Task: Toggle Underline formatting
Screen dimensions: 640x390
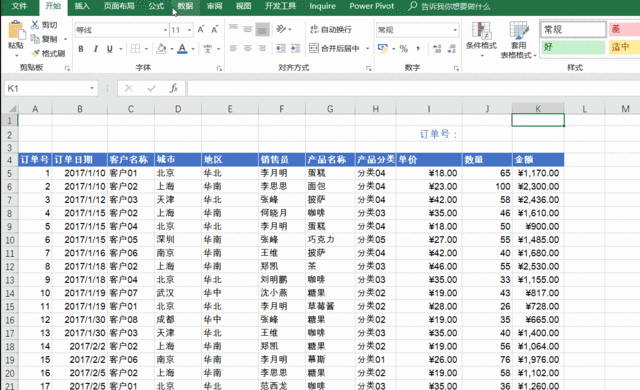Action: click(109, 49)
